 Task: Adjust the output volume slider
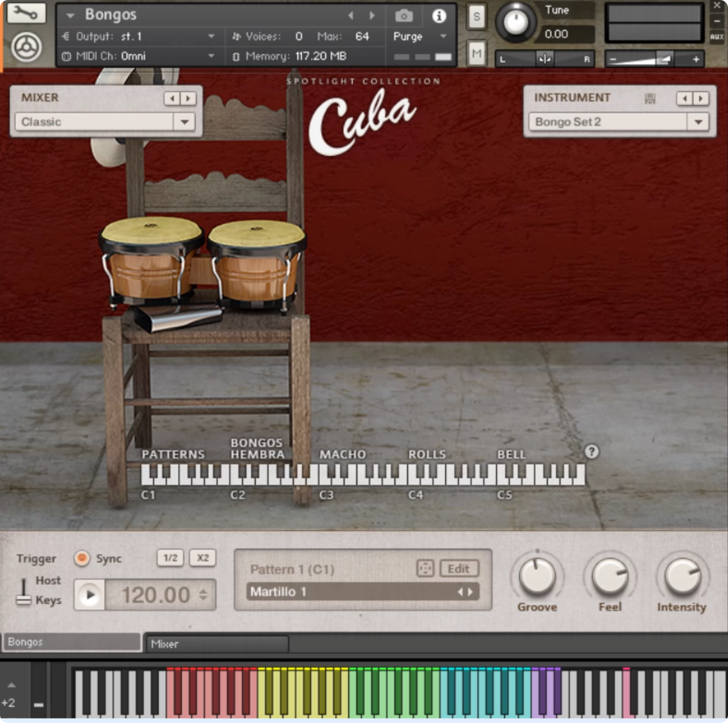654,59
